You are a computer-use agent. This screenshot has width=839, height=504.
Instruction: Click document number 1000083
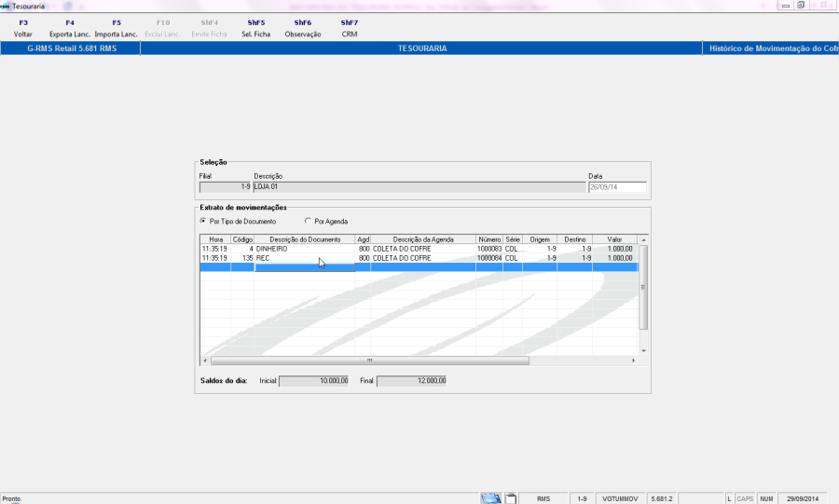489,249
